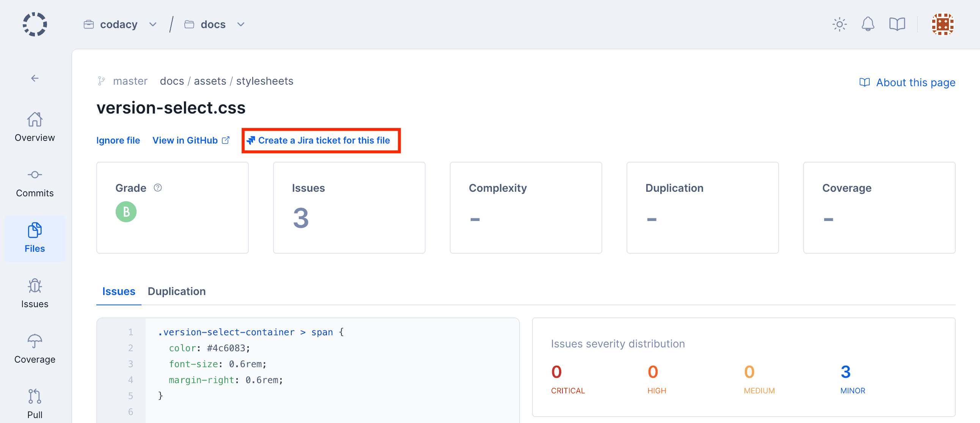Open the docs repository dropdown
Viewport: 980px width, 423px height.
pyautogui.click(x=240, y=24)
